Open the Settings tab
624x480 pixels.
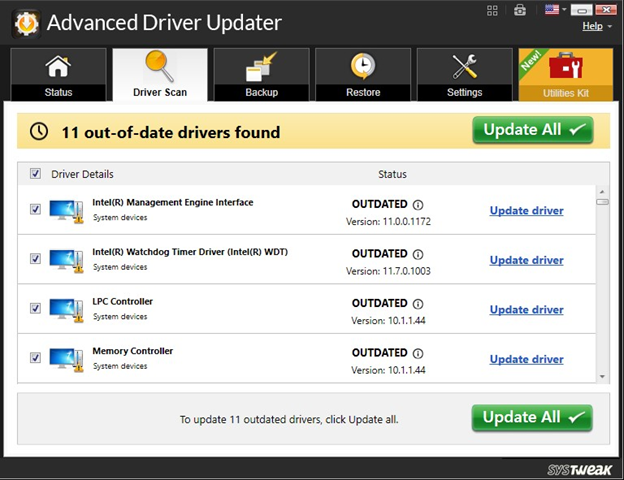tap(465, 75)
